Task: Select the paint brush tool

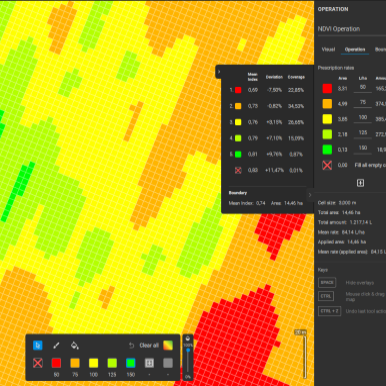Action: [x=56, y=346]
